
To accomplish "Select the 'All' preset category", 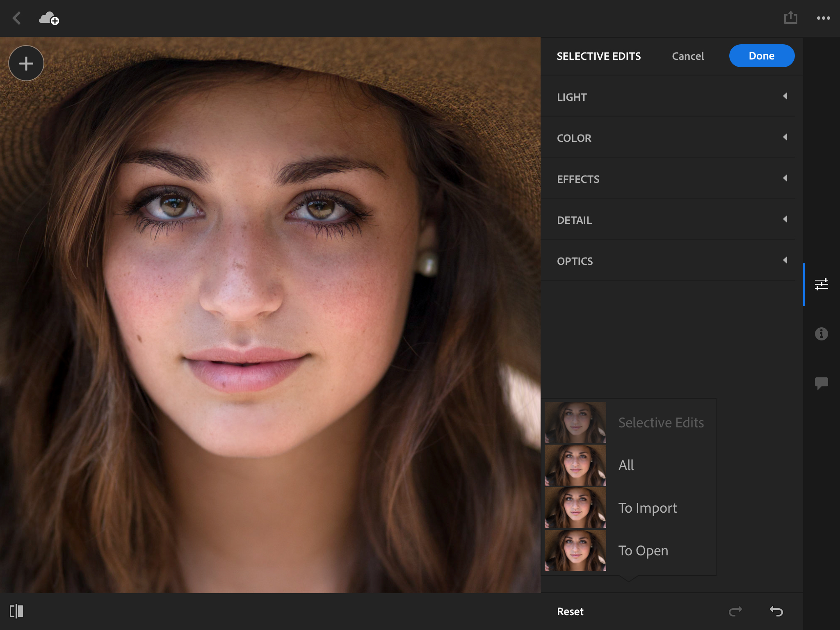I will point(626,465).
